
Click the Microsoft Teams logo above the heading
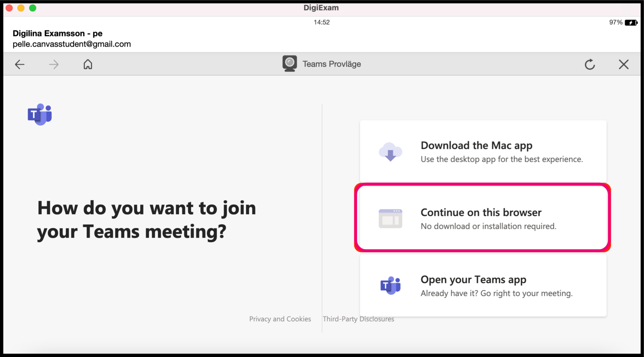40,114
